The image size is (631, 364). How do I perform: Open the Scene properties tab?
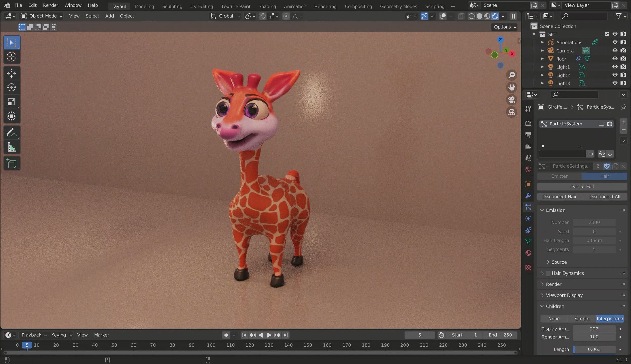[528, 158]
